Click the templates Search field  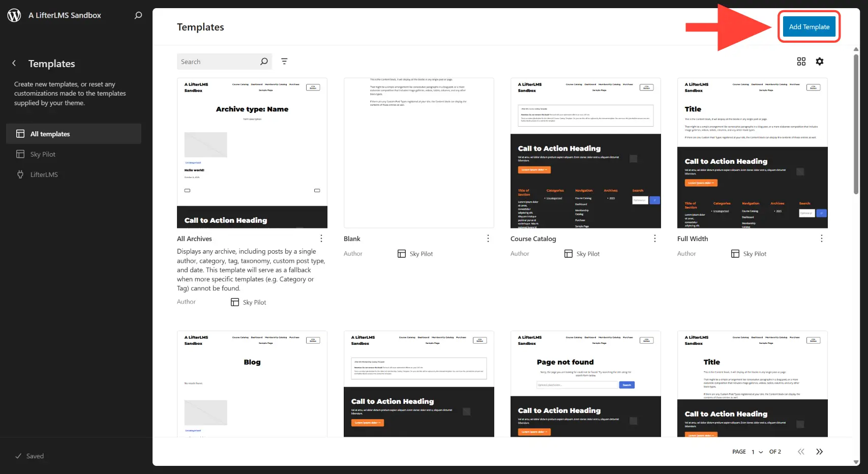tap(219, 62)
